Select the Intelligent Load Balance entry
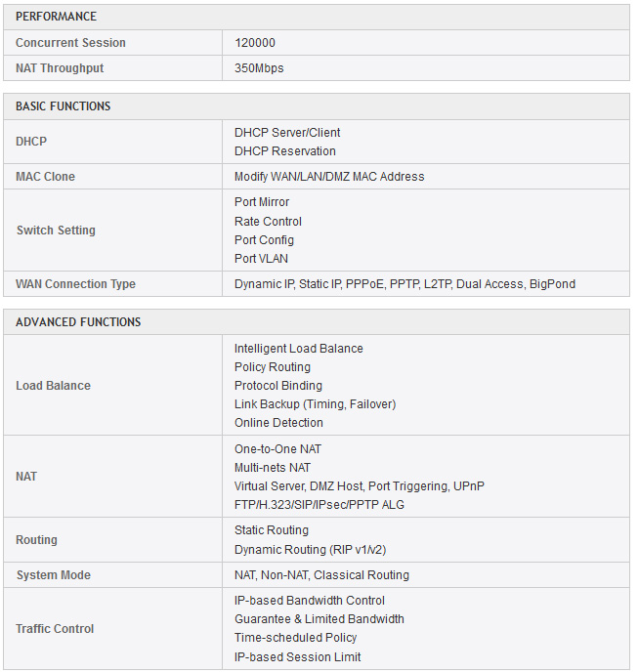 click(x=298, y=349)
